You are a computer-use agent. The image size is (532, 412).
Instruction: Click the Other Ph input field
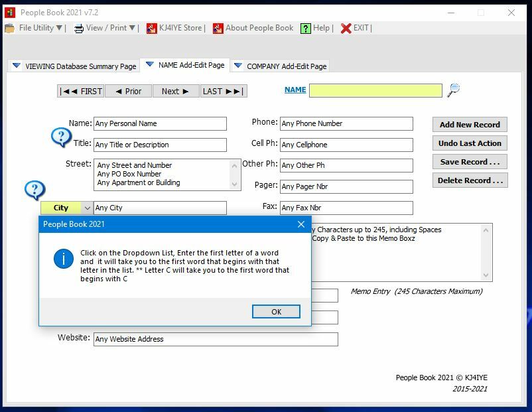[346, 165]
